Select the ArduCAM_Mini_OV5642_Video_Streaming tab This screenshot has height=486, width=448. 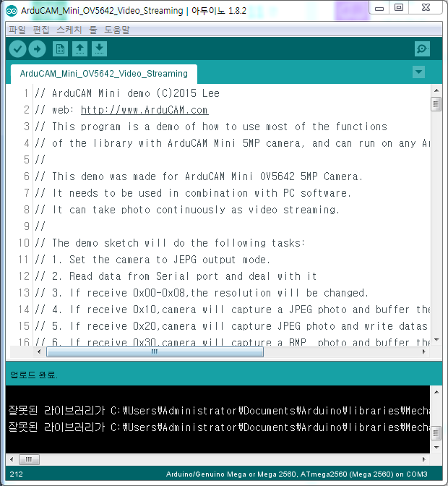click(104, 74)
